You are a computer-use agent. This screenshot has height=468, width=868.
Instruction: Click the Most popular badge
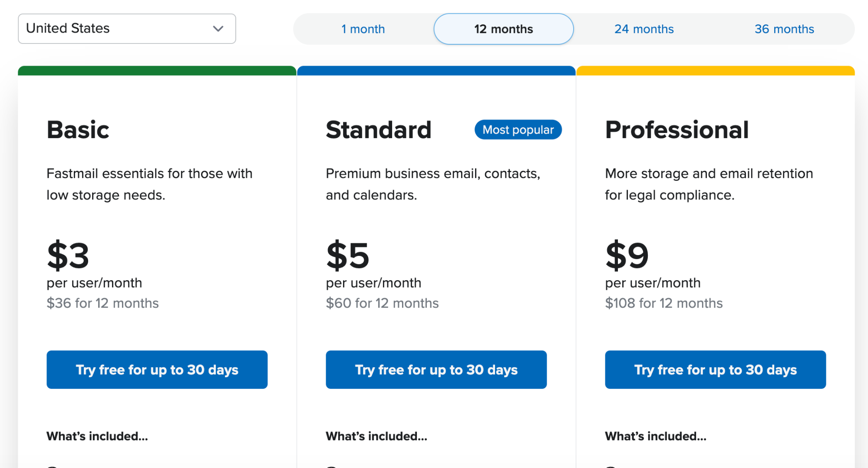coord(518,129)
